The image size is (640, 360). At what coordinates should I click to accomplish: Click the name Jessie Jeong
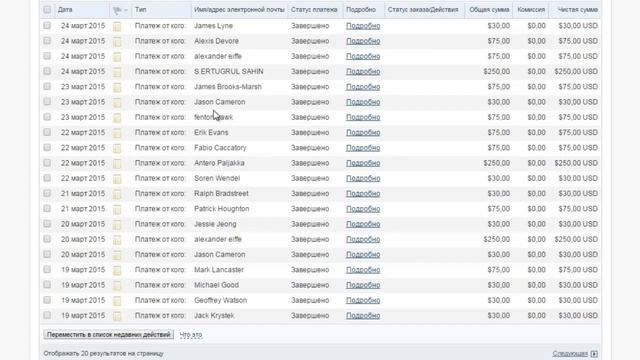[215, 224]
